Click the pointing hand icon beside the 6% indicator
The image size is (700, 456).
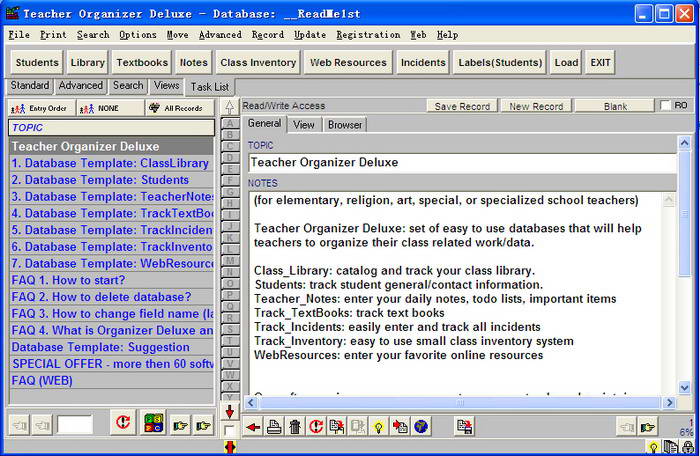click(x=647, y=427)
